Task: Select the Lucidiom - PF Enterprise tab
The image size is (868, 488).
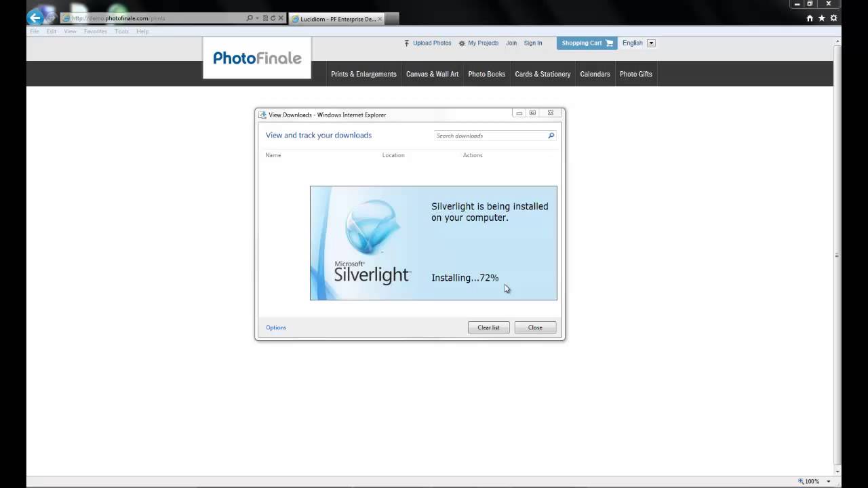Action: 336,19
